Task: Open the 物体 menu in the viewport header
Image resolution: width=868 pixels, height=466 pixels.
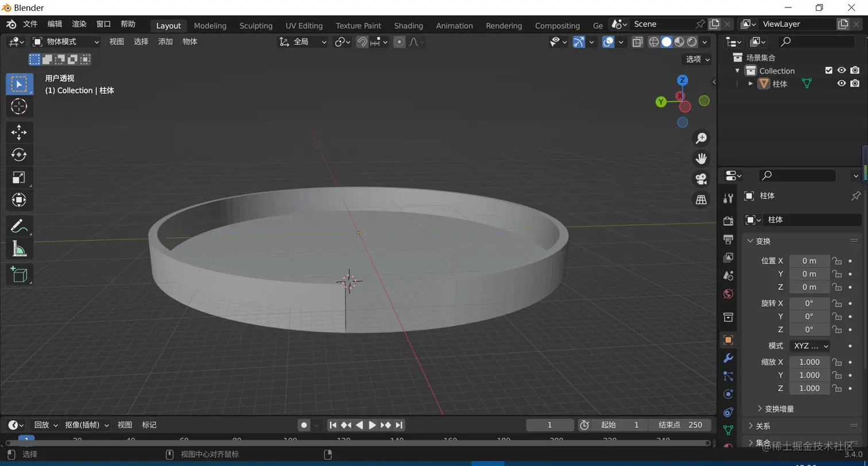Action: pyautogui.click(x=190, y=42)
